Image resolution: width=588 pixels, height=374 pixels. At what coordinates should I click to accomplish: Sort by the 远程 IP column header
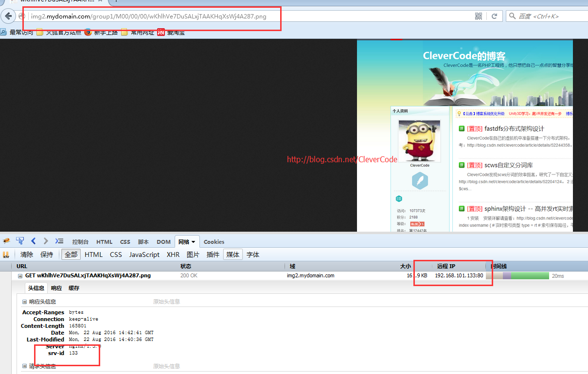click(x=458, y=266)
